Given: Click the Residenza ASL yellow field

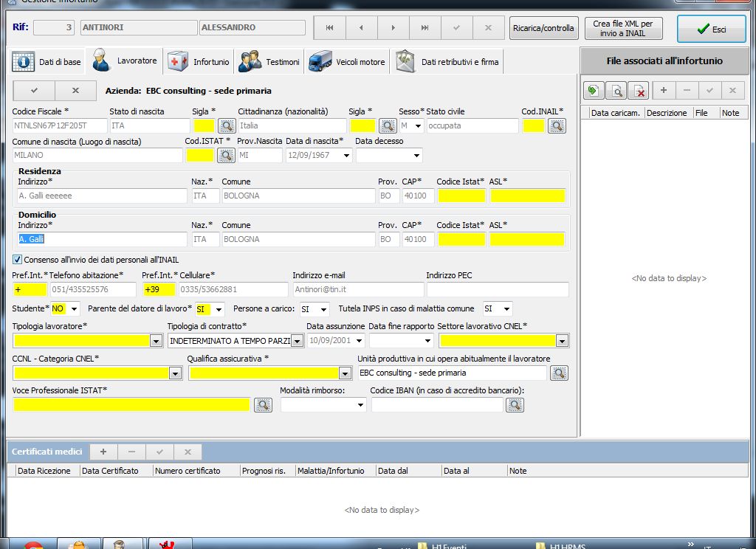Looking at the screenshot, I should tap(527, 196).
